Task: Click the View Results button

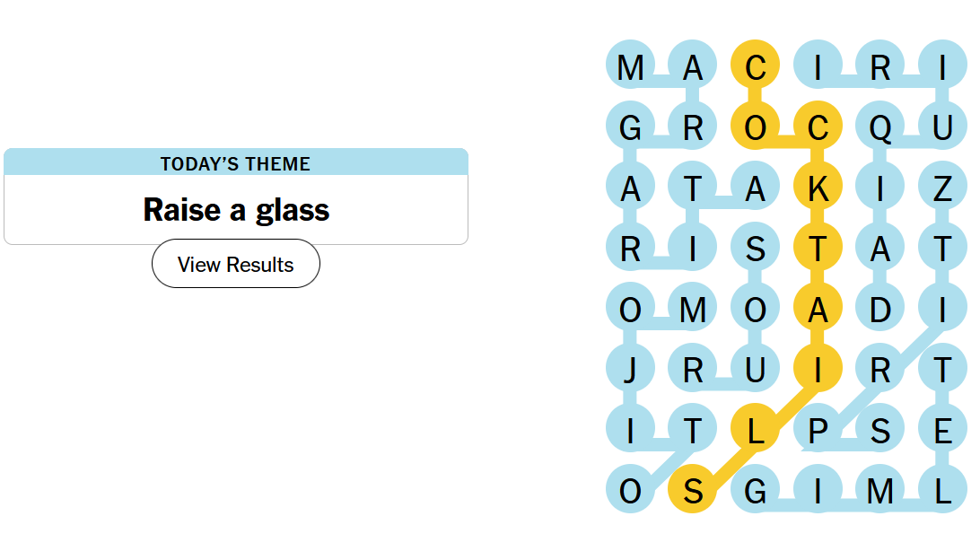Action: (x=235, y=264)
